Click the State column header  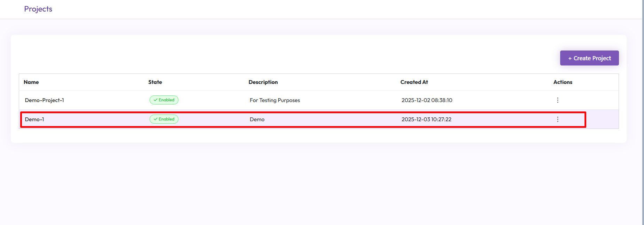155,82
